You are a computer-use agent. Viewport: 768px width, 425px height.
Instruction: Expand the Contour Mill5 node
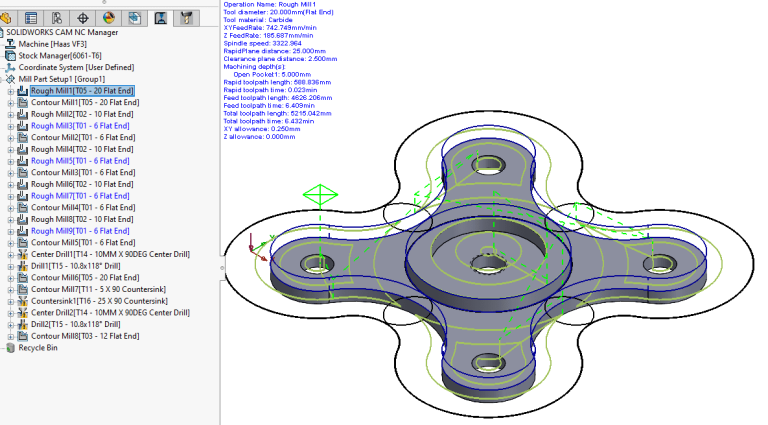[x=11, y=243]
